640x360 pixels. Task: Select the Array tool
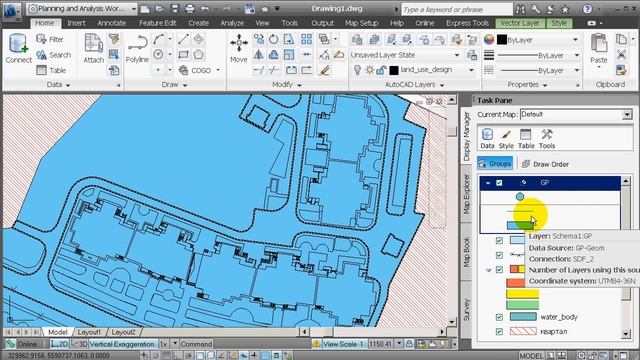(x=307, y=39)
